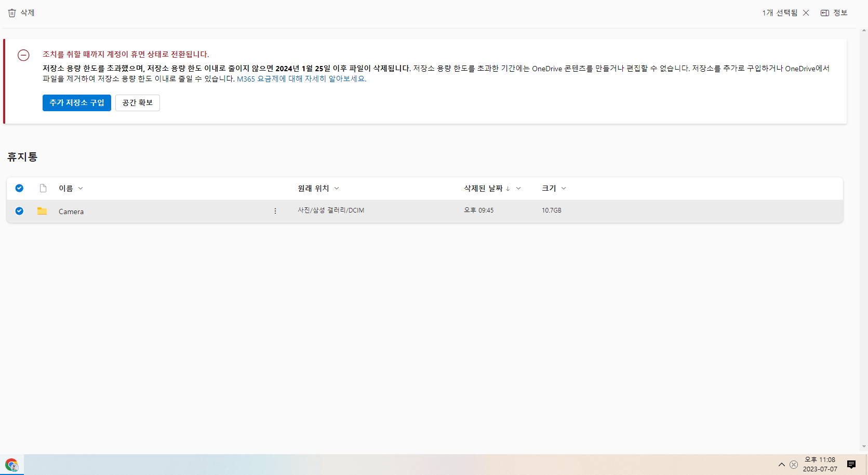Click the file type column icon
The image size is (868, 475).
[43, 188]
